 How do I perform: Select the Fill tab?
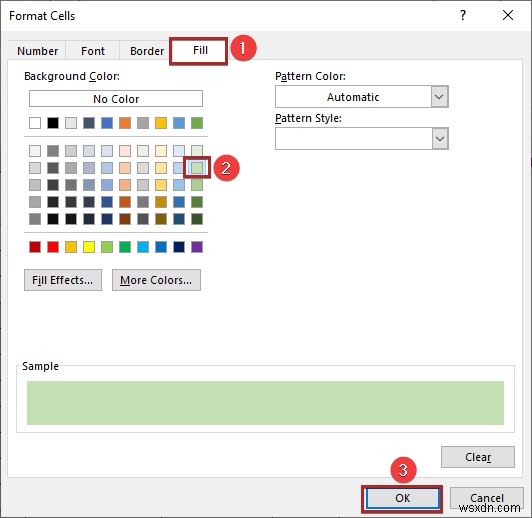pyautogui.click(x=200, y=51)
